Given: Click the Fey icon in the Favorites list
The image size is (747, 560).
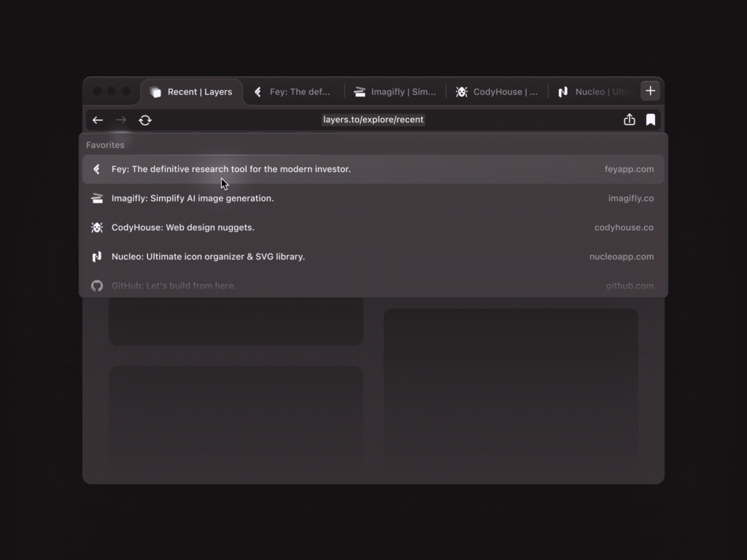Looking at the screenshot, I should tap(97, 169).
